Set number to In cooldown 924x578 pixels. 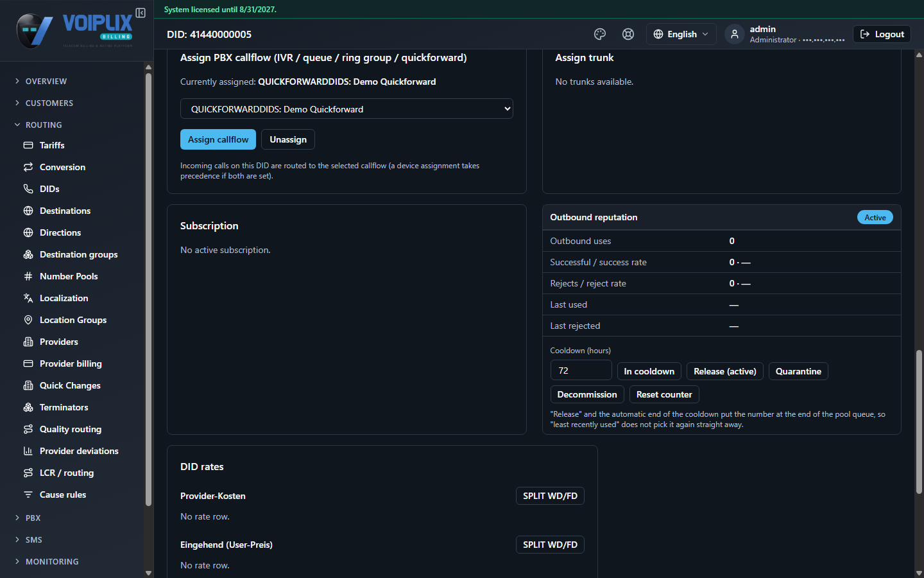click(649, 371)
